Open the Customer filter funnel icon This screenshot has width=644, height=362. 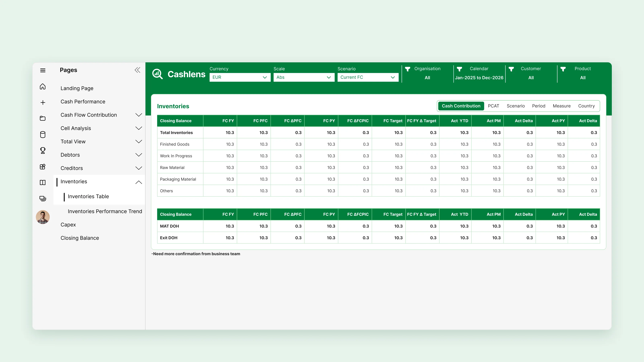coord(511,69)
